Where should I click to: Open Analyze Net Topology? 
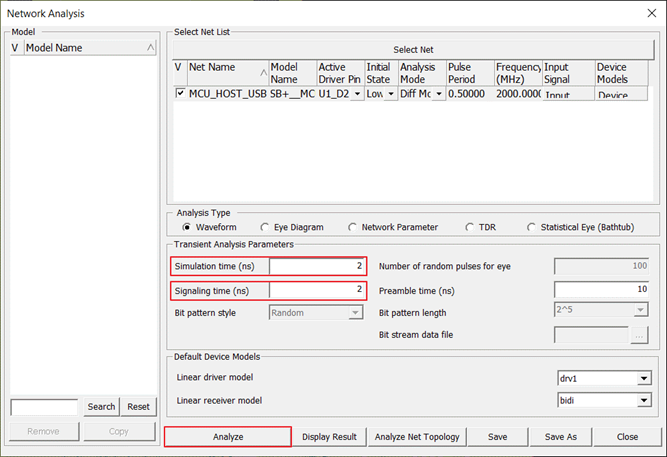(x=416, y=437)
